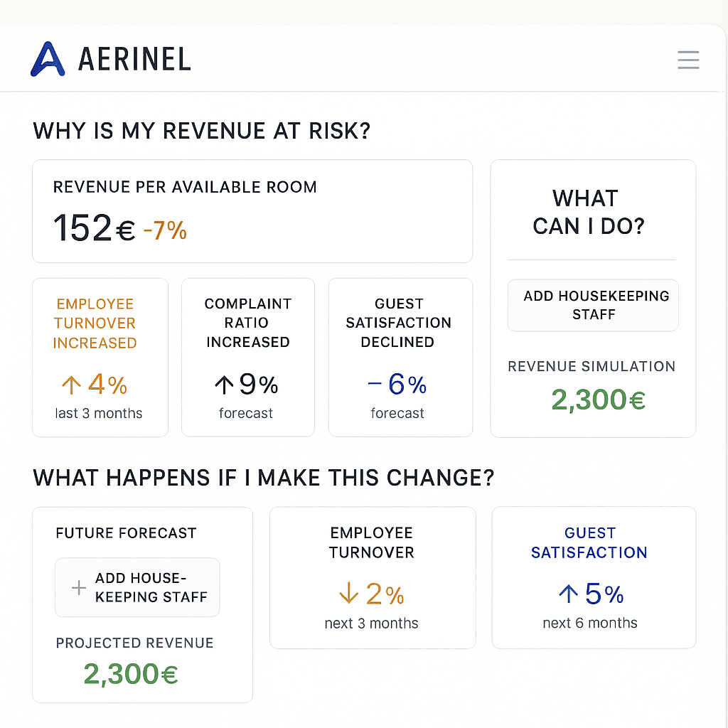Viewport: 728px width, 728px height.
Task: Click the Add House-keeping Staff forecast button
Action: [x=137, y=587]
